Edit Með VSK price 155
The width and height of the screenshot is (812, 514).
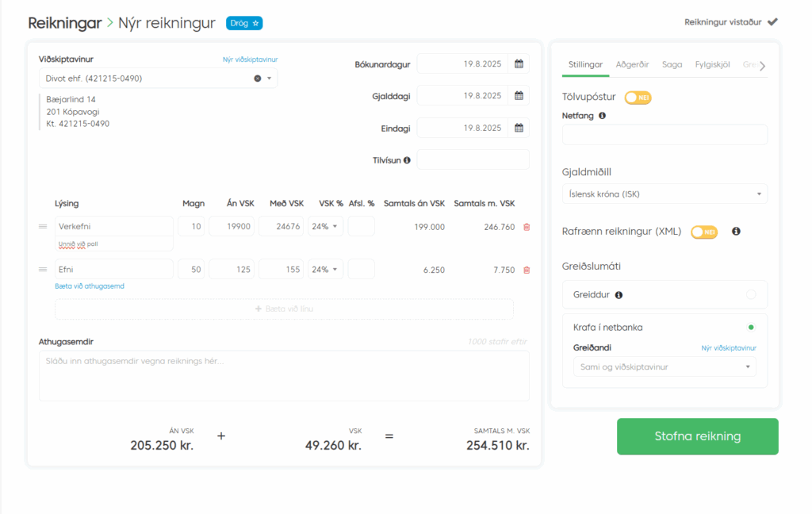282,270
